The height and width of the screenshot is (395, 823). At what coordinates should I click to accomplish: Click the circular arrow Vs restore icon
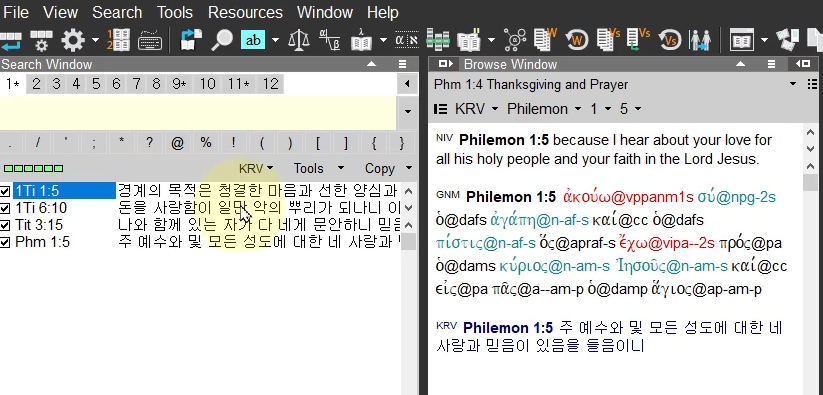(669, 40)
